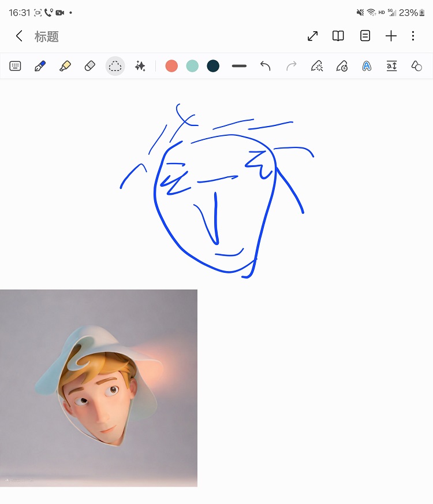Open the three-dot more options menu
Image resolution: width=433 pixels, height=504 pixels.
[x=413, y=36]
